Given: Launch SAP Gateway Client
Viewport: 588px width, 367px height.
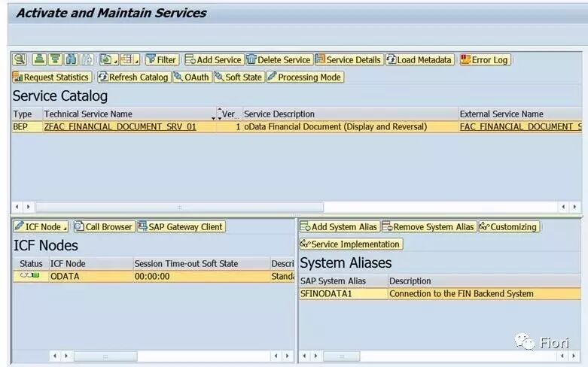Looking at the screenshot, I should click(181, 226).
